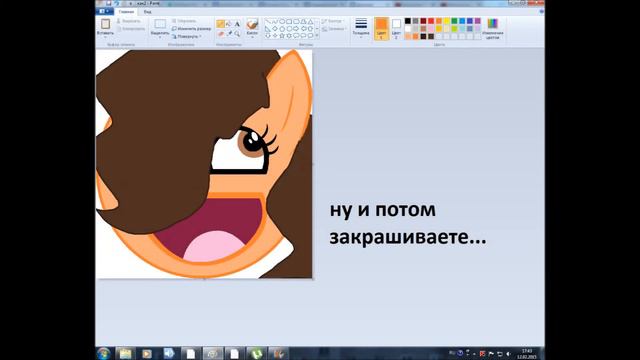Choose the green palette swatch

454,21
